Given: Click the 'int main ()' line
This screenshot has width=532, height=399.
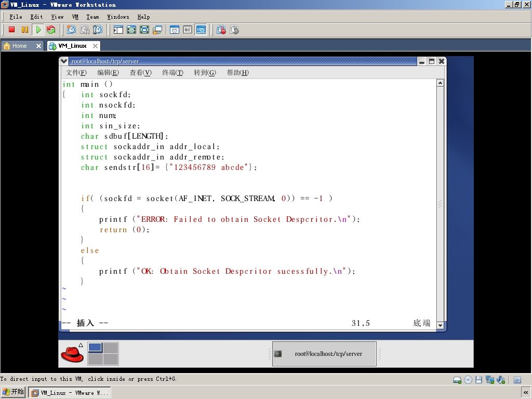Looking at the screenshot, I should 87,84.
